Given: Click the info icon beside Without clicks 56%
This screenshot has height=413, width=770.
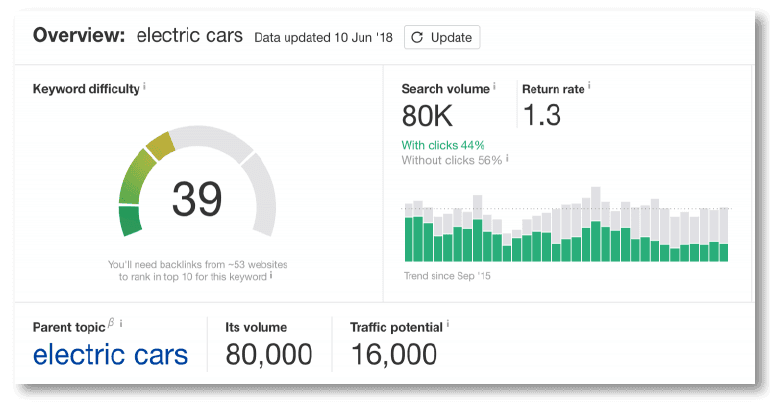Looking at the screenshot, I should coord(507,158).
